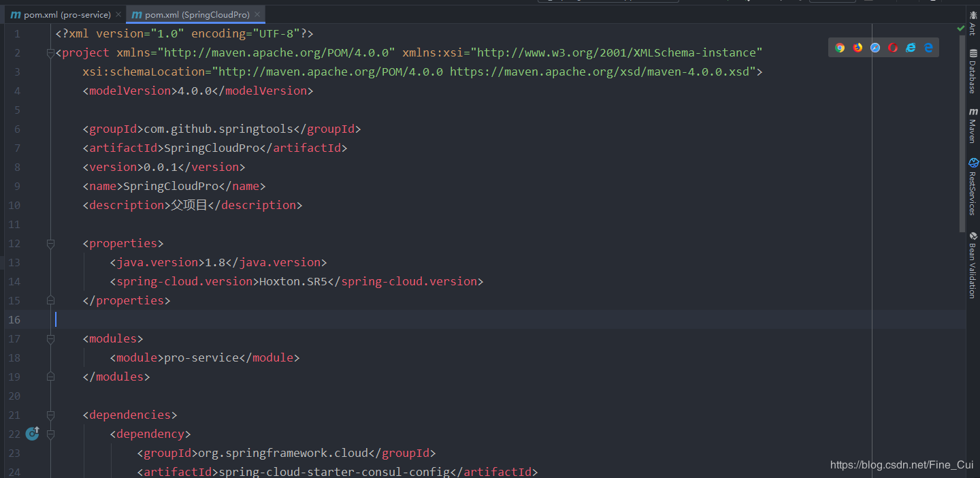Click the closing properties fold marker
Viewport: 980px width, 478px height.
[x=50, y=300]
